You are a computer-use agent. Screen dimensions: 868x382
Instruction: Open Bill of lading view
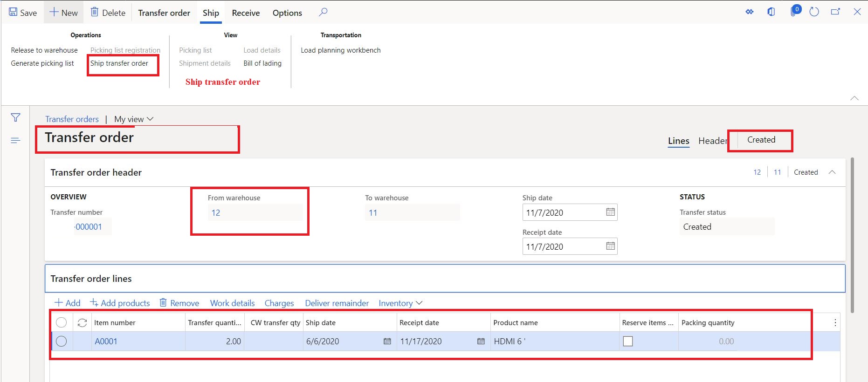[x=262, y=63]
